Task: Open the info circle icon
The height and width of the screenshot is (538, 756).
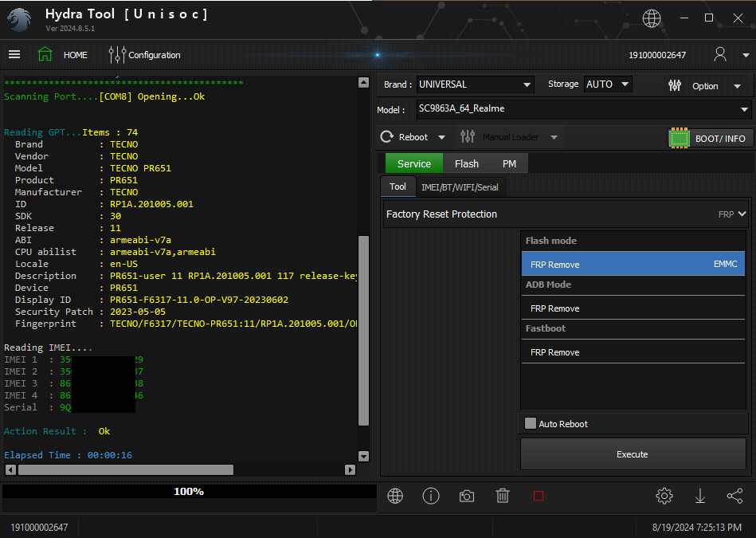Action: tap(430, 496)
